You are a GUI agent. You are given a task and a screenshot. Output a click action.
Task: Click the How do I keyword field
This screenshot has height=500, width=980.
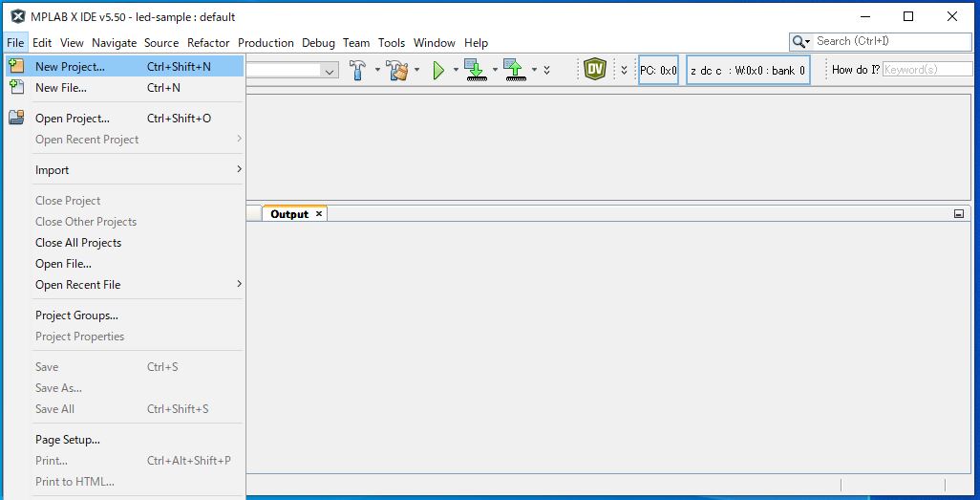pyautogui.click(x=927, y=70)
